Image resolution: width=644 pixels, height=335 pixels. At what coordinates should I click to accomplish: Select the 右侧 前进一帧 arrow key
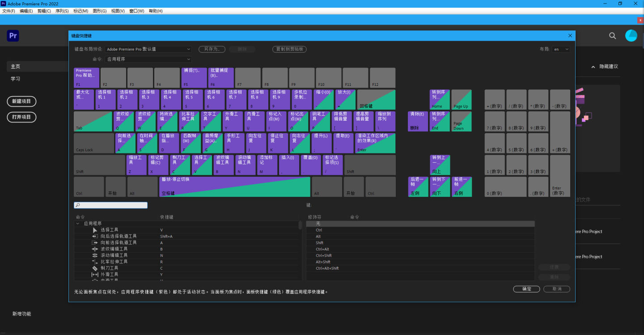[462, 187]
